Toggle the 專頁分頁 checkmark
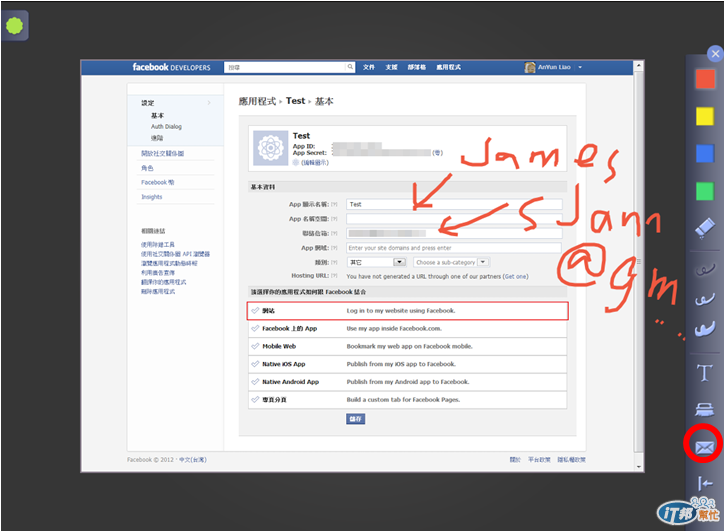The width and height of the screenshot is (725, 532). (x=255, y=399)
